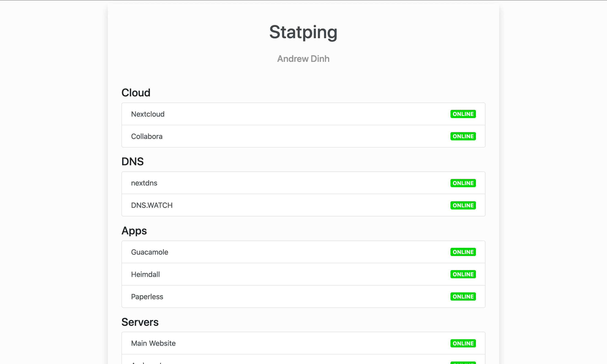Click the ONLINE badge for Collabora

[x=463, y=136]
